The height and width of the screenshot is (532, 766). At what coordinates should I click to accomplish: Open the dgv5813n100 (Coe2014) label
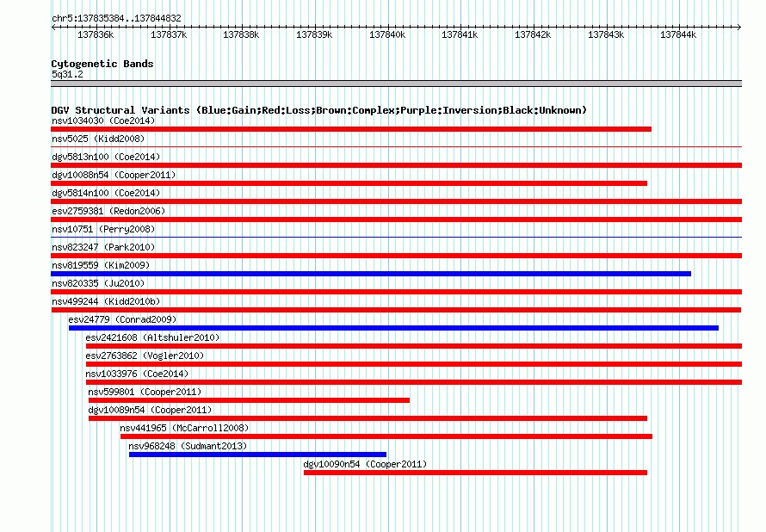pyautogui.click(x=106, y=157)
